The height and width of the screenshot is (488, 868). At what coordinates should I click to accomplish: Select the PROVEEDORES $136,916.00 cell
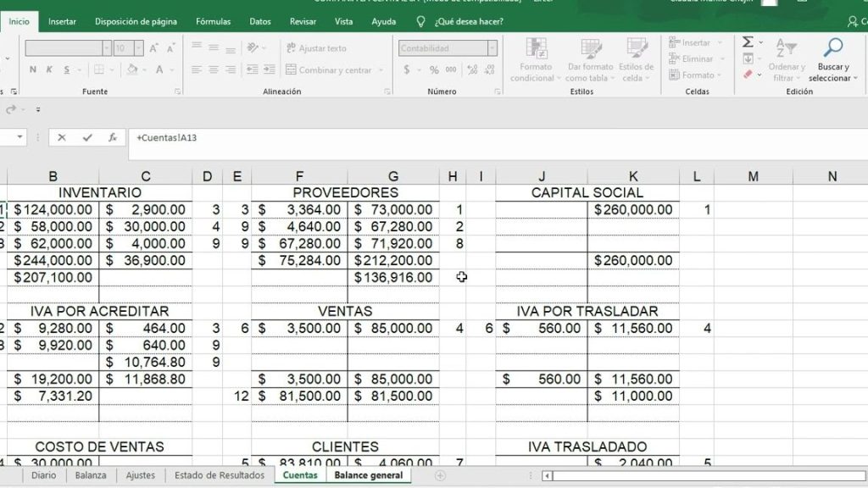[x=393, y=277]
